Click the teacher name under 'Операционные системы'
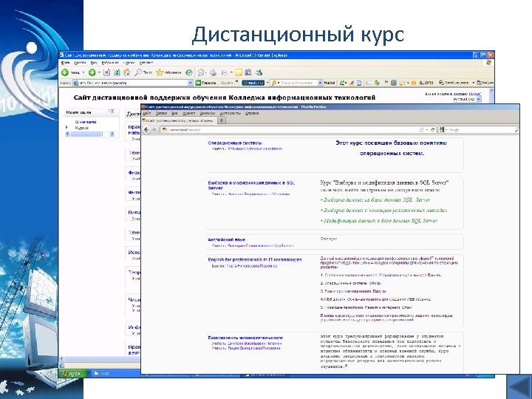Viewport: 532px width, 399px height. (x=255, y=149)
